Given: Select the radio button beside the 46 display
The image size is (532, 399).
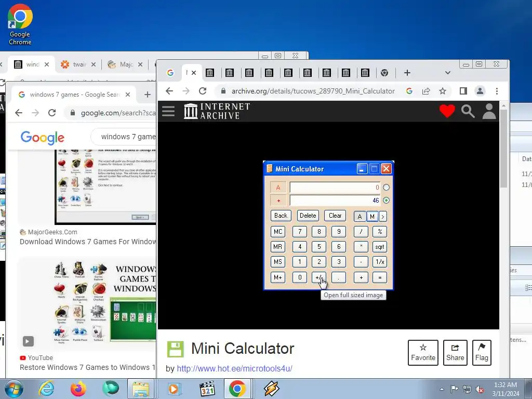Looking at the screenshot, I should click(x=386, y=200).
